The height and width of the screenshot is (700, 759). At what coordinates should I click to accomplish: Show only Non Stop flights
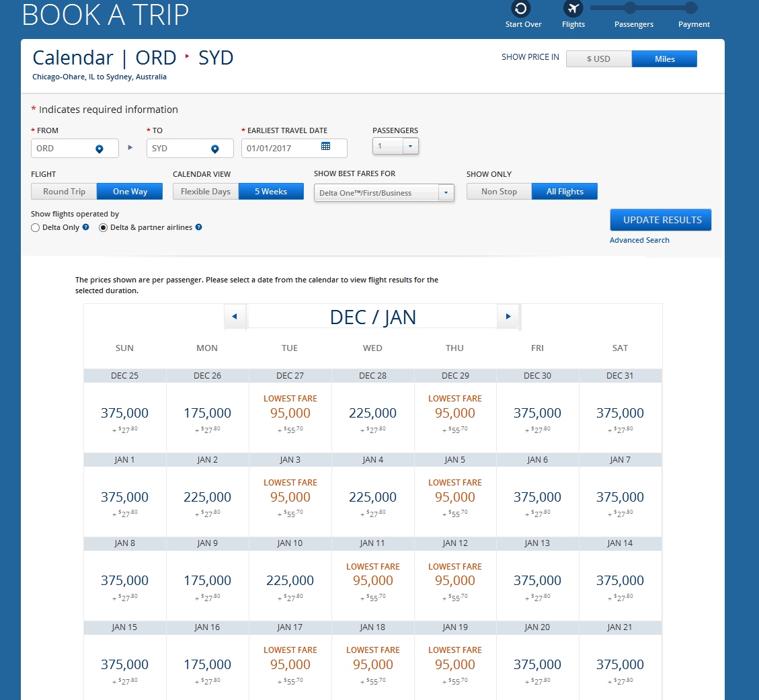pos(499,192)
